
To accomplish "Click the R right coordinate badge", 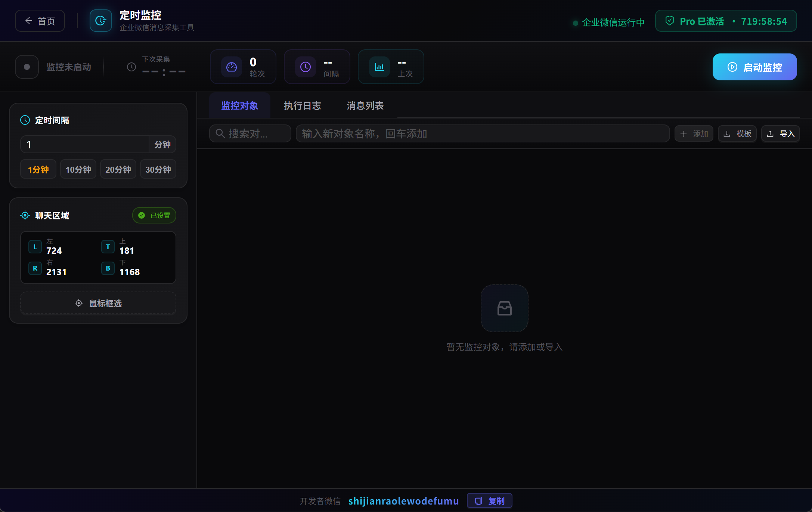I will tap(35, 268).
